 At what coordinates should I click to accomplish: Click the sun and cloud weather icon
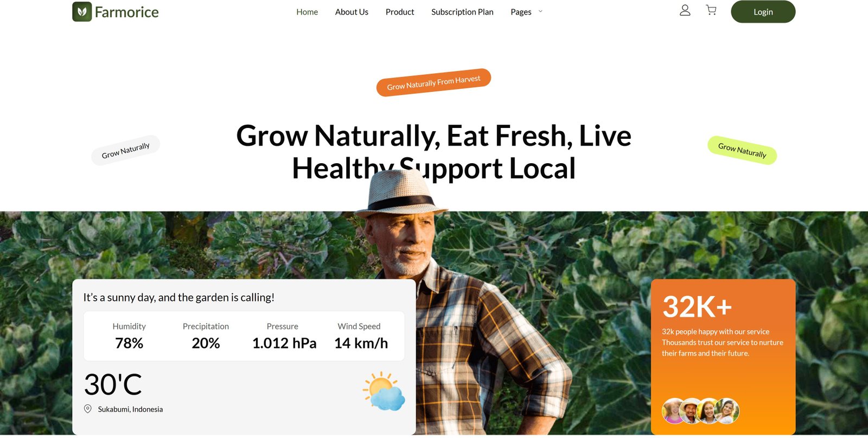click(x=384, y=391)
